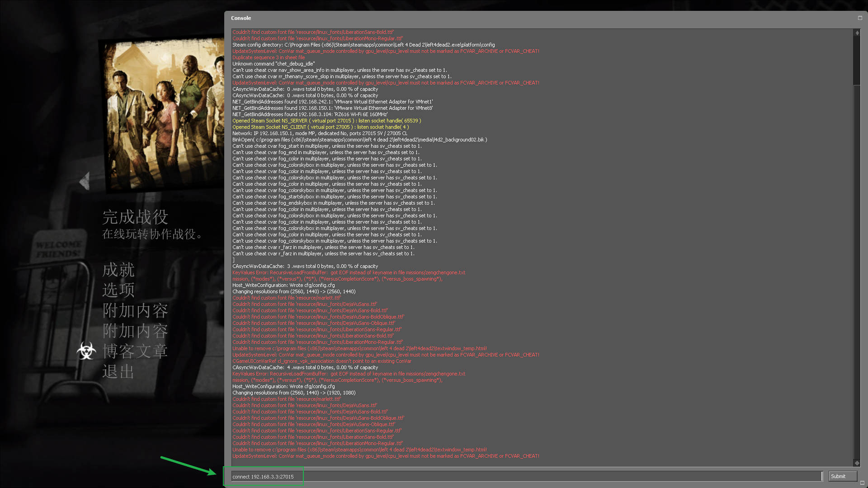This screenshot has height=488, width=868.
Task: Select the 博客文章 menu entry
Action: point(135,351)
